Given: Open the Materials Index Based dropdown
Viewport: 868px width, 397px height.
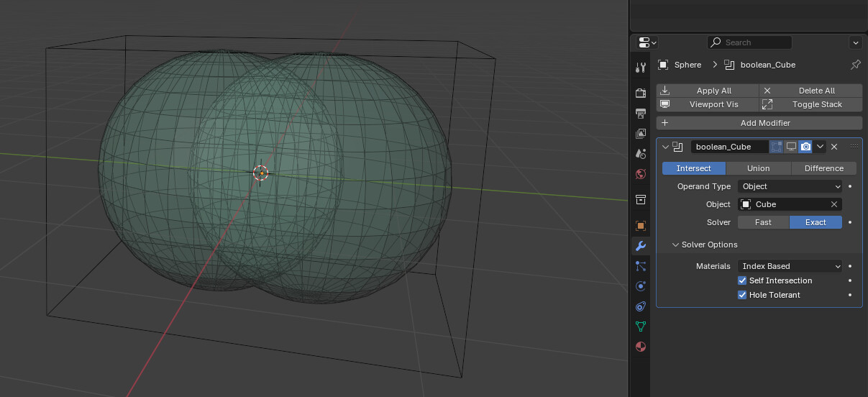Looking at the screenshot, I should point(790,266).
